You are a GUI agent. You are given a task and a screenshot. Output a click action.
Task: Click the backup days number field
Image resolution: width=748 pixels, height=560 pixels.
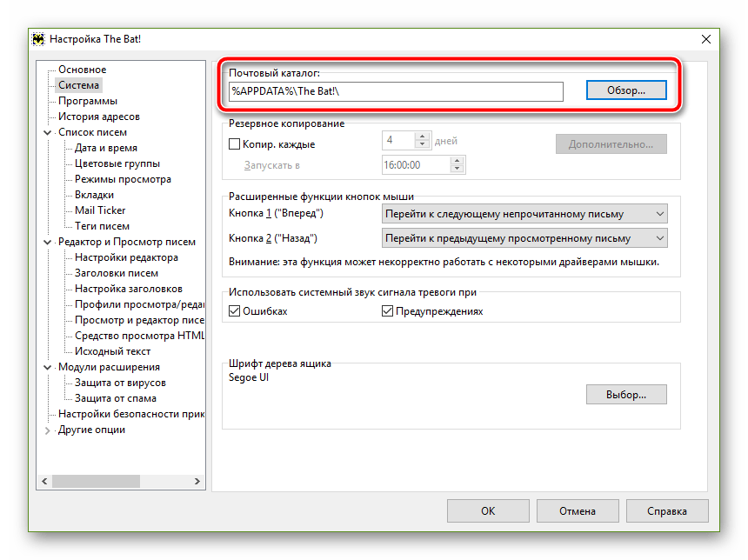pos(399,140)
